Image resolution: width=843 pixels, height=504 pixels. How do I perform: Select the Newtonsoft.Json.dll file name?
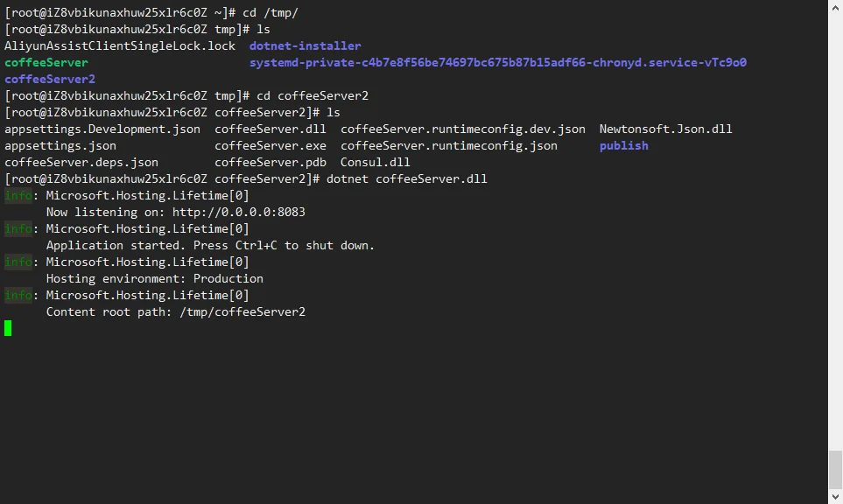click(665, 129)
